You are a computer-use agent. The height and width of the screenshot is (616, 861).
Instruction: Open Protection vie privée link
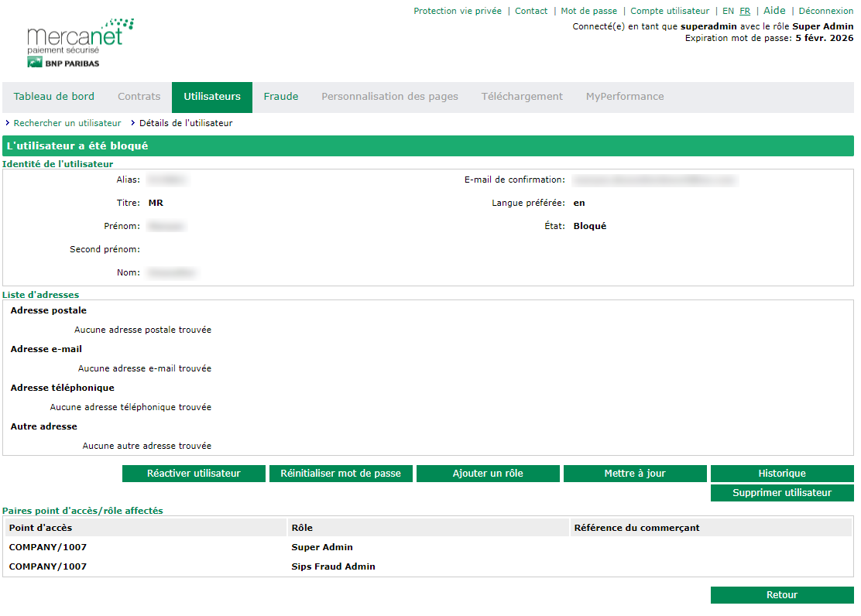[458, 12]
